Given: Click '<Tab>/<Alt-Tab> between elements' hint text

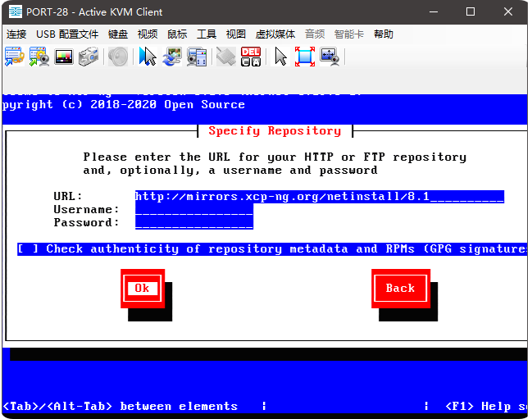Looking at the screenshot, I should (120, 406).
